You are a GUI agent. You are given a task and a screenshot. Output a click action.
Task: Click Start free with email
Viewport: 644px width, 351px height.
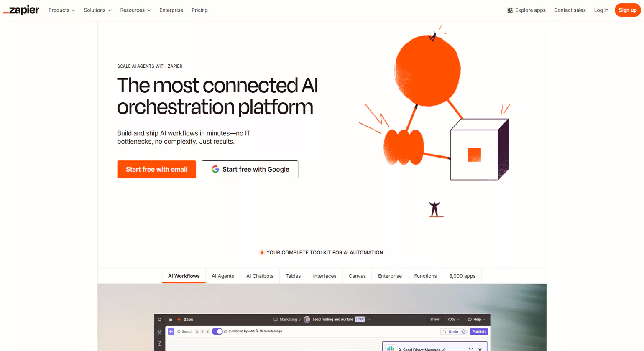156,170
